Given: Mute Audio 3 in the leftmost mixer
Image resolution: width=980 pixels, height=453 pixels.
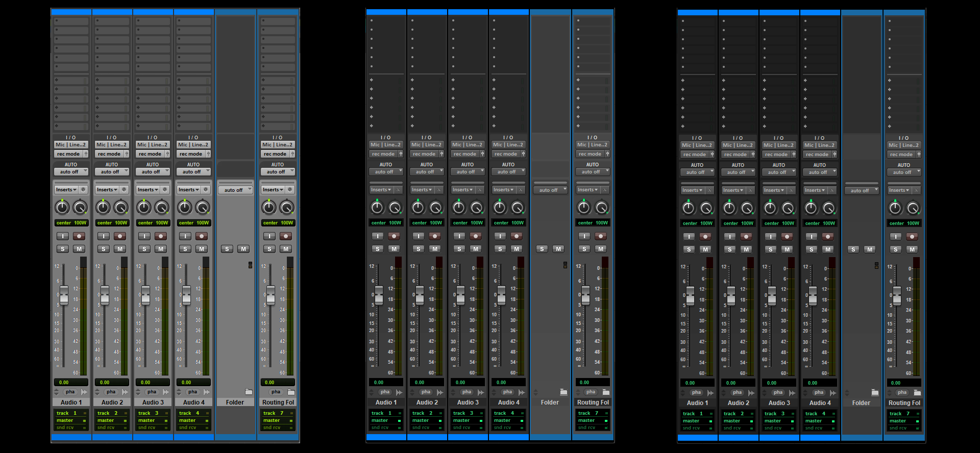Looking at the screenshot, I should (x=161, y=249).
